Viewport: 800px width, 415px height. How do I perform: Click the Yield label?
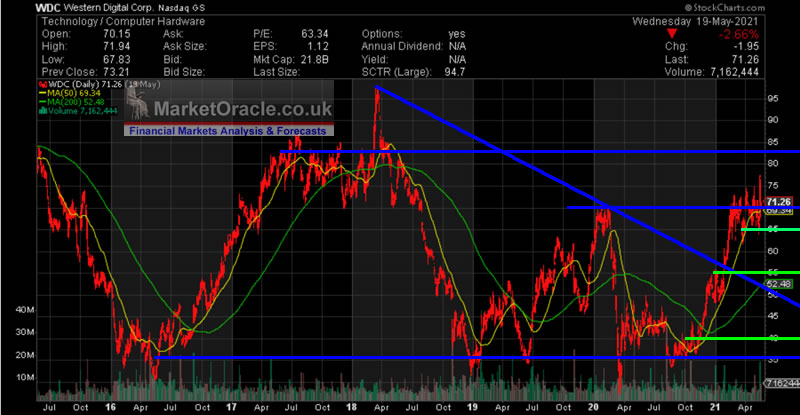click(374, 59)
